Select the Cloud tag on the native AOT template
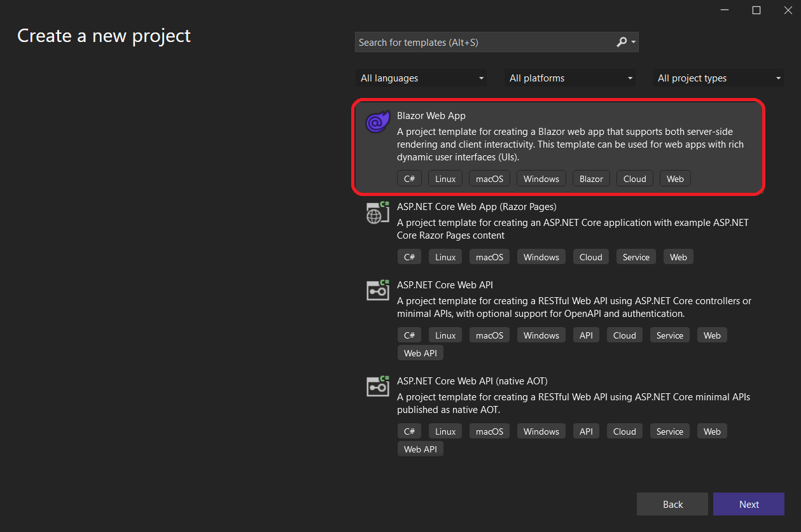 click(624, 431)
